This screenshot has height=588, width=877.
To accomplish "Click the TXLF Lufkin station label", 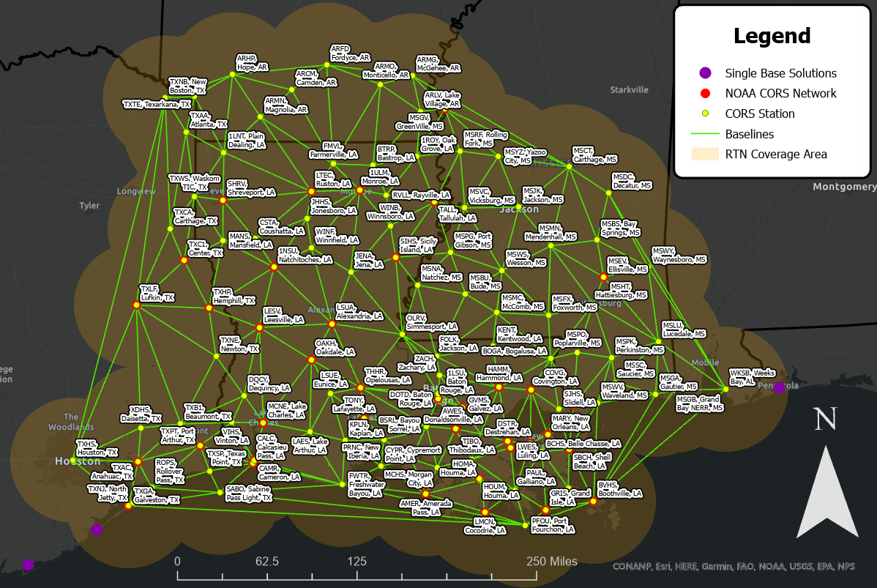I will (157, 293).
